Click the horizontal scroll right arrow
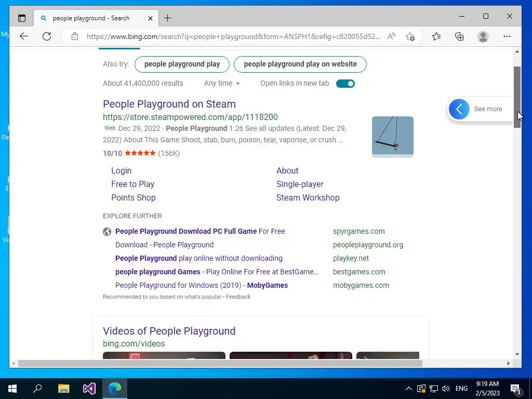532x399 pixels. click(x=508, y=363)
